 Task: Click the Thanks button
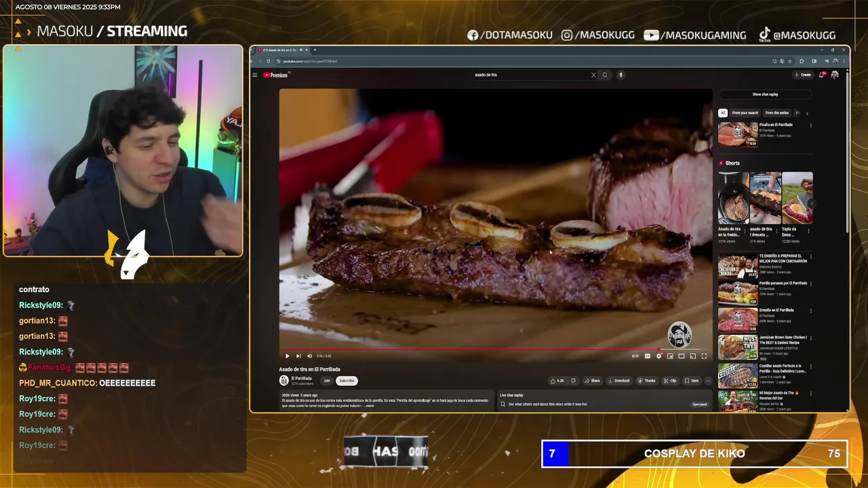coord(647,381)
